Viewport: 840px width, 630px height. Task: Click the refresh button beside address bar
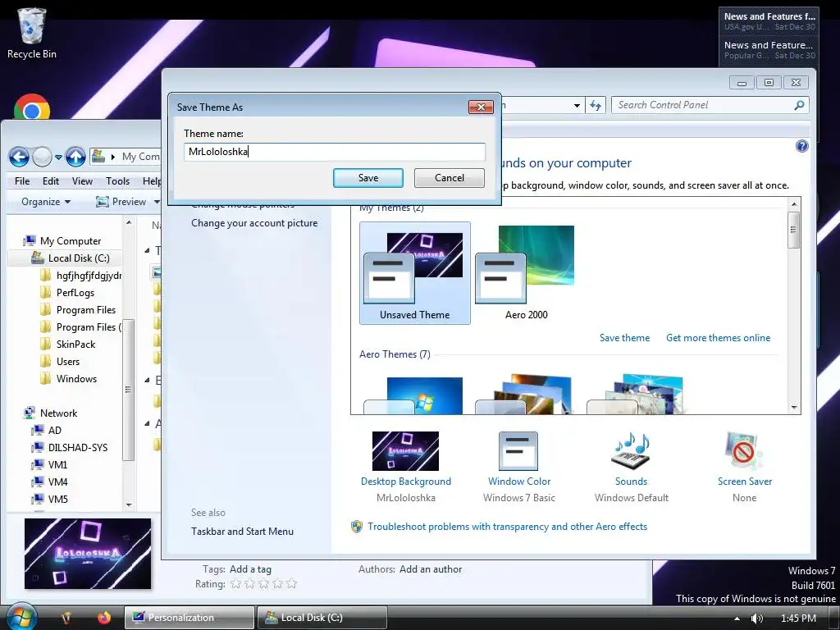tap(596, 105)
